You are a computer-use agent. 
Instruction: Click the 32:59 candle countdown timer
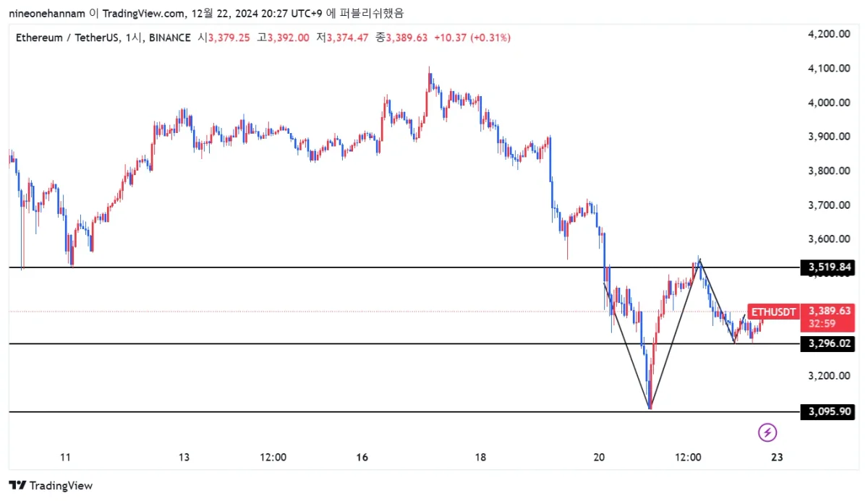tap(820, 325)
